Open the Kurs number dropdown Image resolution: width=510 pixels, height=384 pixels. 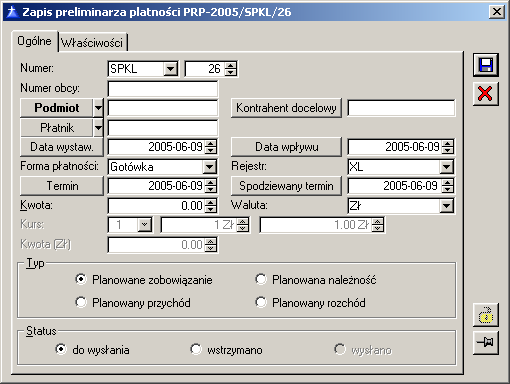coord(144,225)
